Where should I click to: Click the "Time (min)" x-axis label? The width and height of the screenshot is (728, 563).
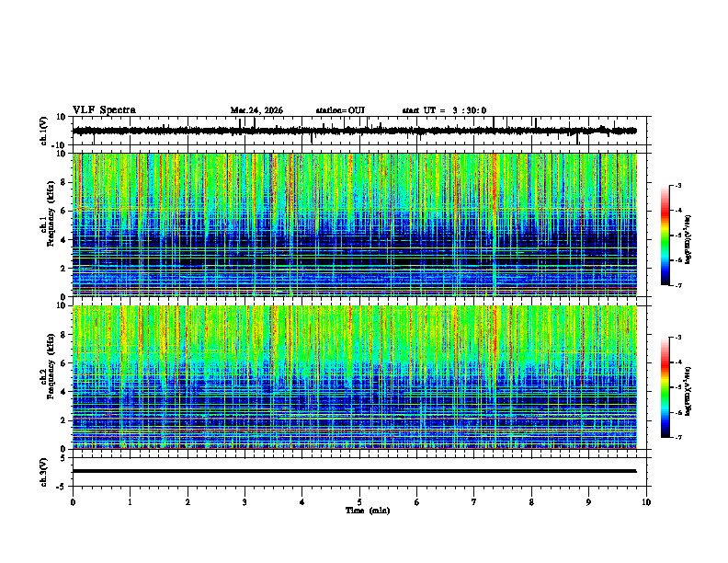pos(368,511)
